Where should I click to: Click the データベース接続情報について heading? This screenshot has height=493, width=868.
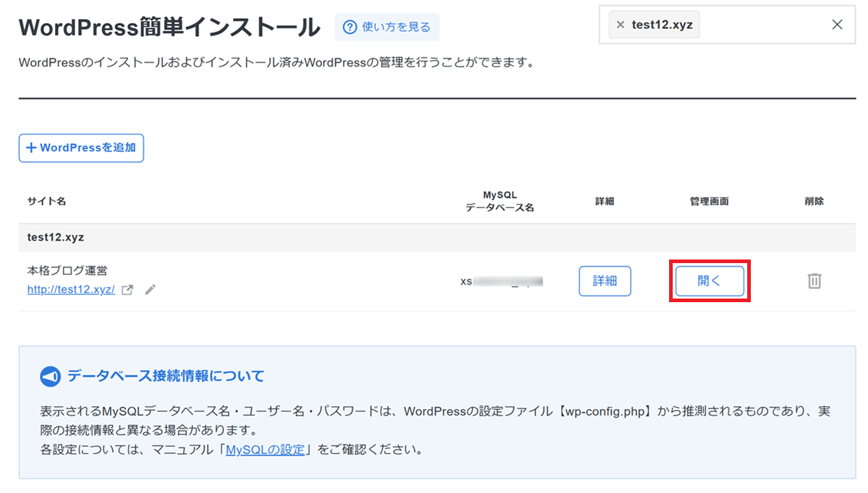point(166,376)
